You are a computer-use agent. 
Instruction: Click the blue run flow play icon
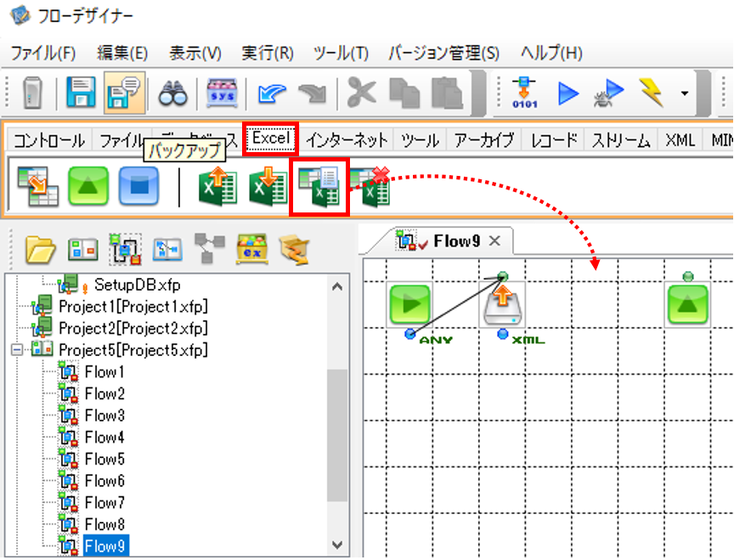568,93
